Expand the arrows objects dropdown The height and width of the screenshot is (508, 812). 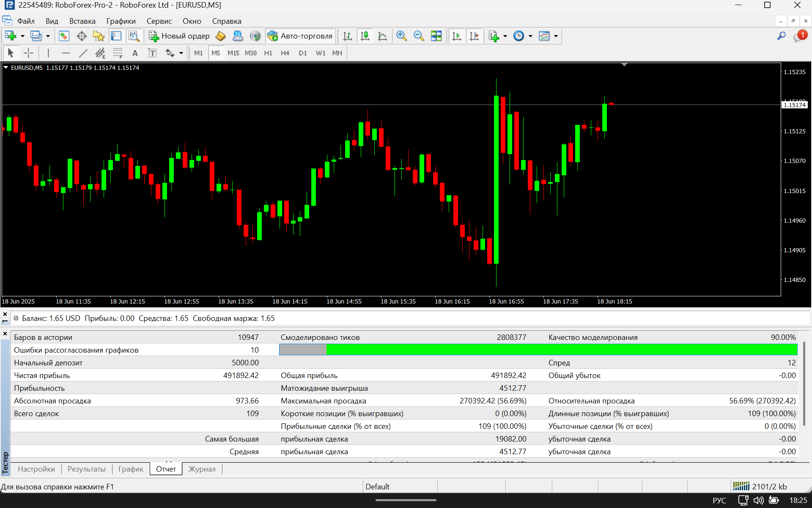[x=181, y=53]
